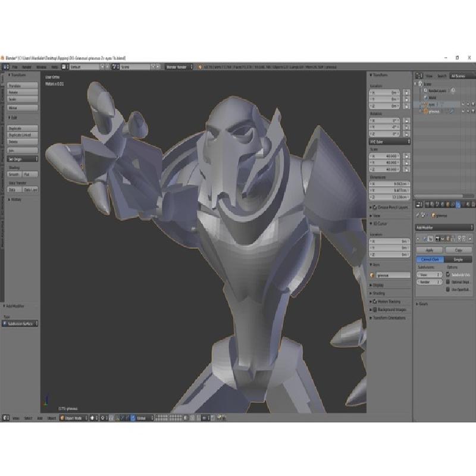
Task: Toggle the Use OpenSubdiv checkbox
Action: [447, 289]
